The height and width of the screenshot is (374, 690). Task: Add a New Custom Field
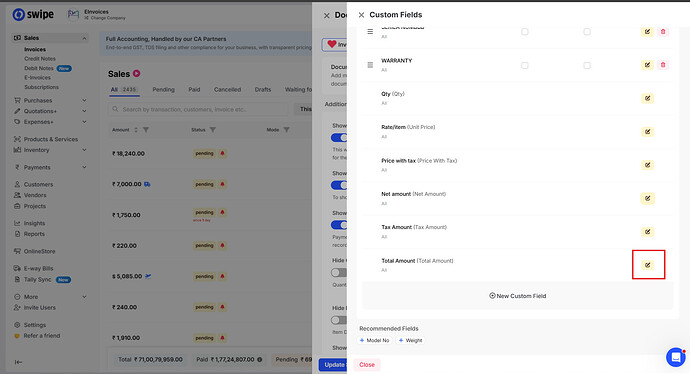coord(518,296)
